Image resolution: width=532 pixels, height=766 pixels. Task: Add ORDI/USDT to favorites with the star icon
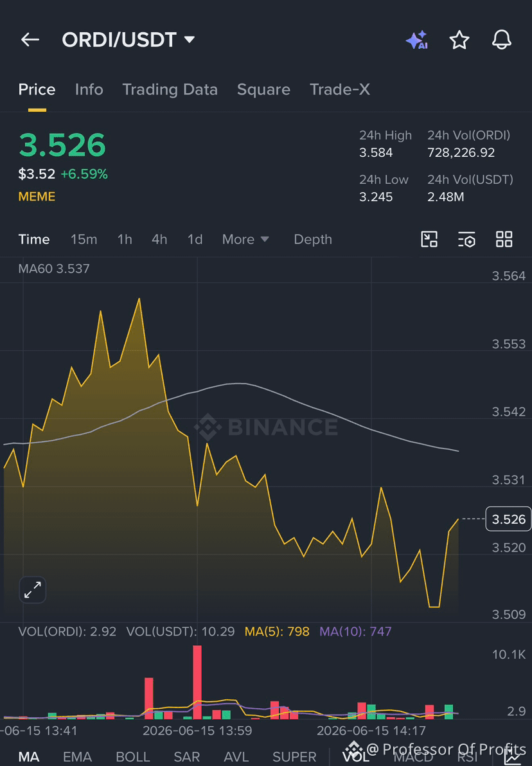pos(459,40)
